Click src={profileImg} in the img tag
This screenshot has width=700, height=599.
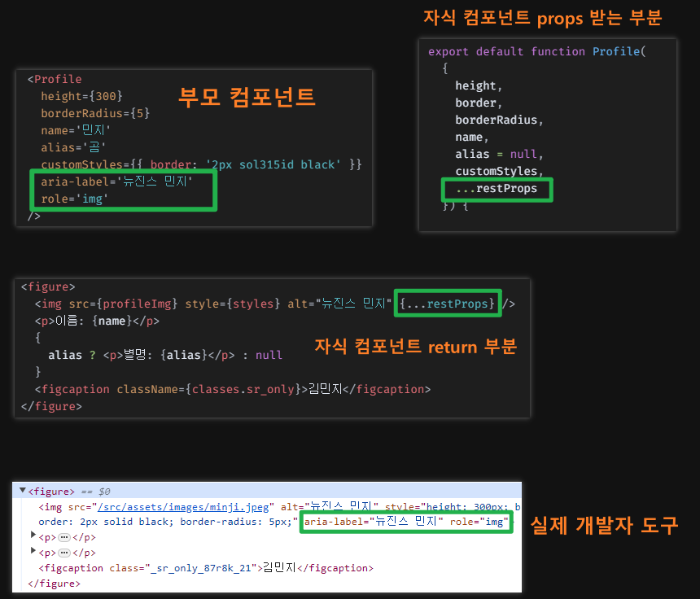pyautogui.click(x=123, y=304)
